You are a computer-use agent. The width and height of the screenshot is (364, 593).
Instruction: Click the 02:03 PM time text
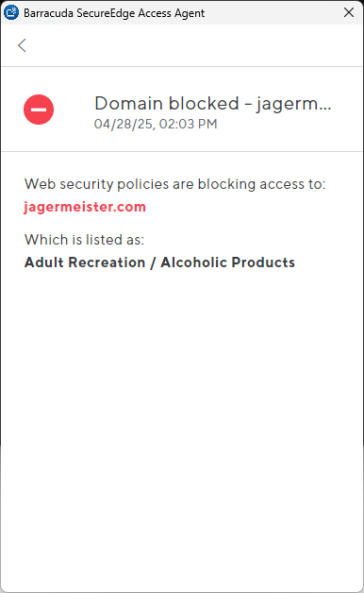(x=188, y=124)
